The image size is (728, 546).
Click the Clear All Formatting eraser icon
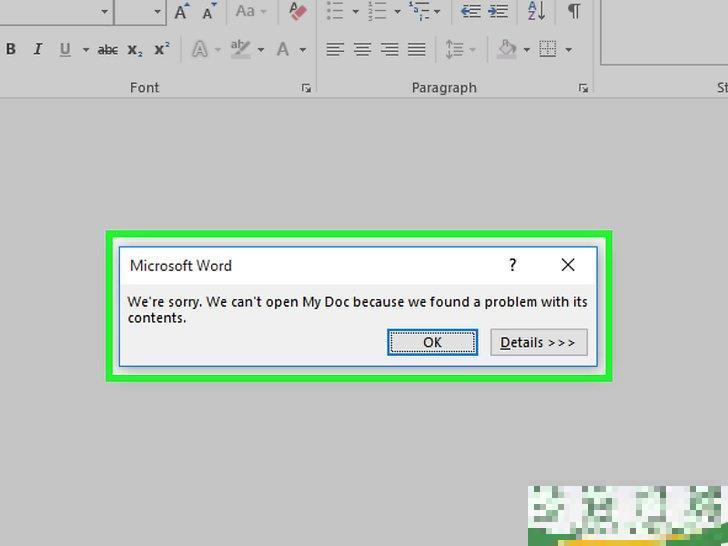(297, 12)
